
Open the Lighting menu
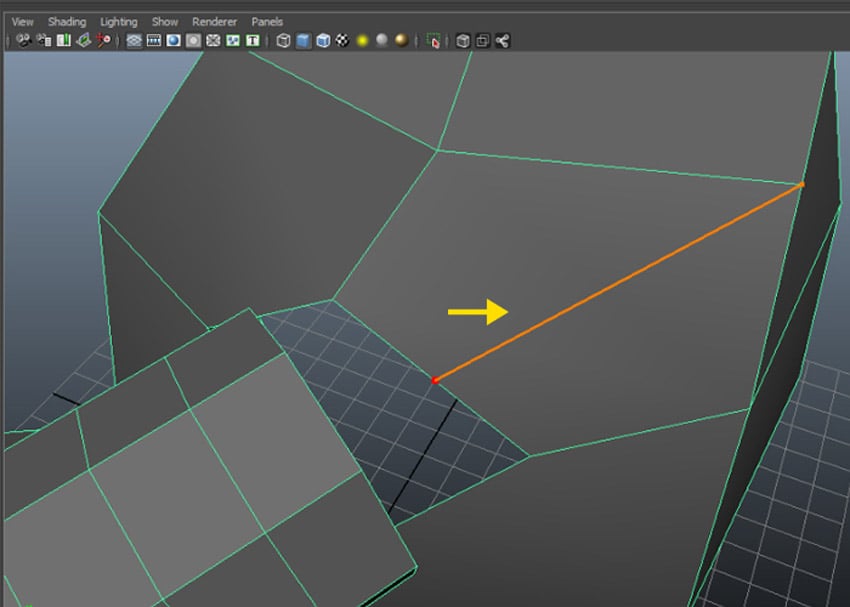click(118, 21)
